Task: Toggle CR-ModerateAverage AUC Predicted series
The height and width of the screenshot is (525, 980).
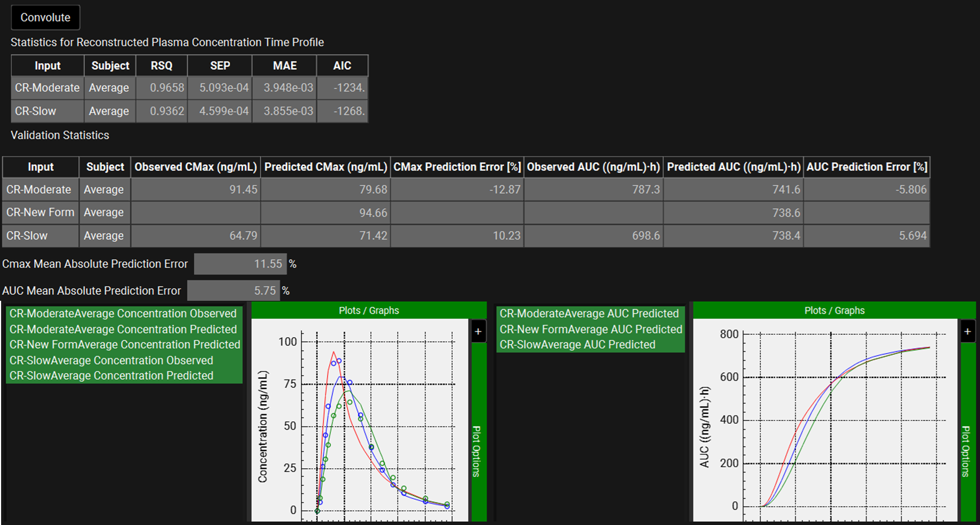Action: 589,313
